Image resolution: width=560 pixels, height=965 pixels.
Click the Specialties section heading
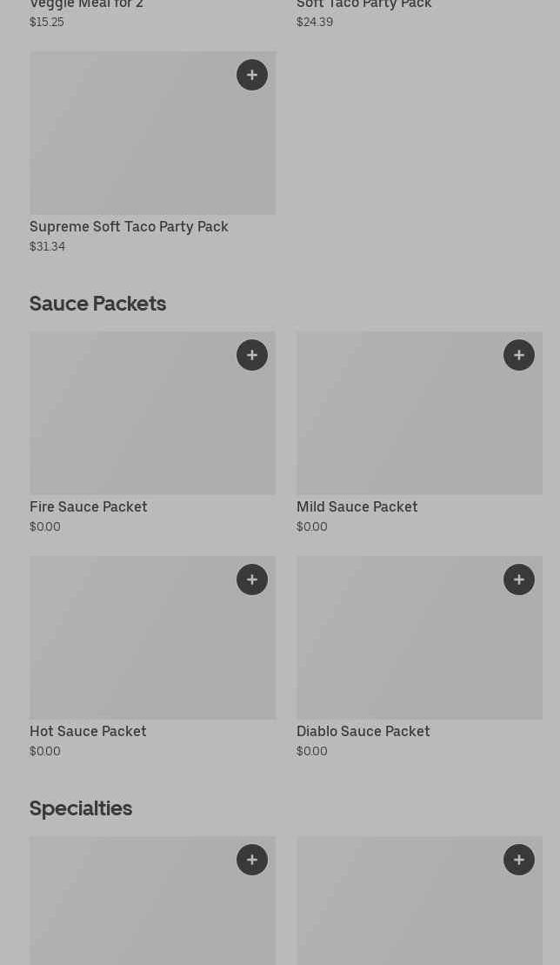point(81,808)
